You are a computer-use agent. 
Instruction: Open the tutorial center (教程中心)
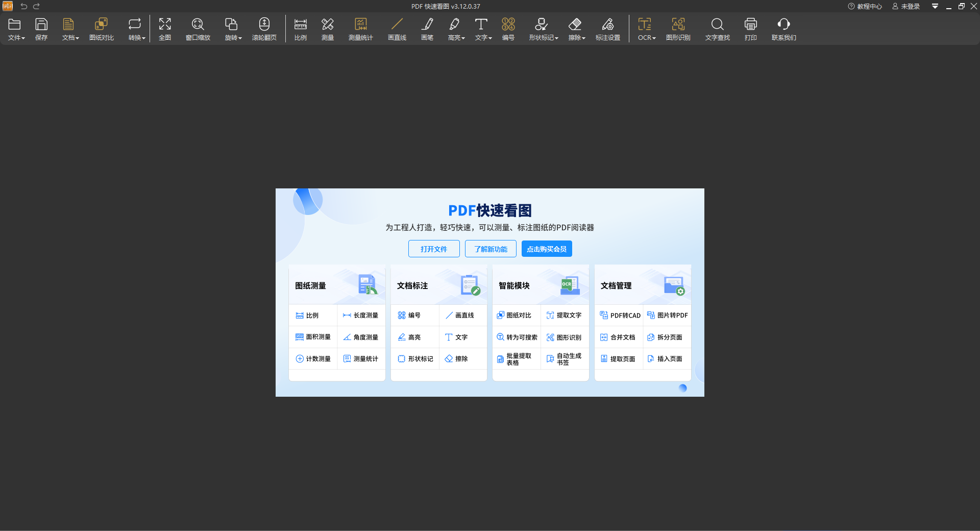865,6
